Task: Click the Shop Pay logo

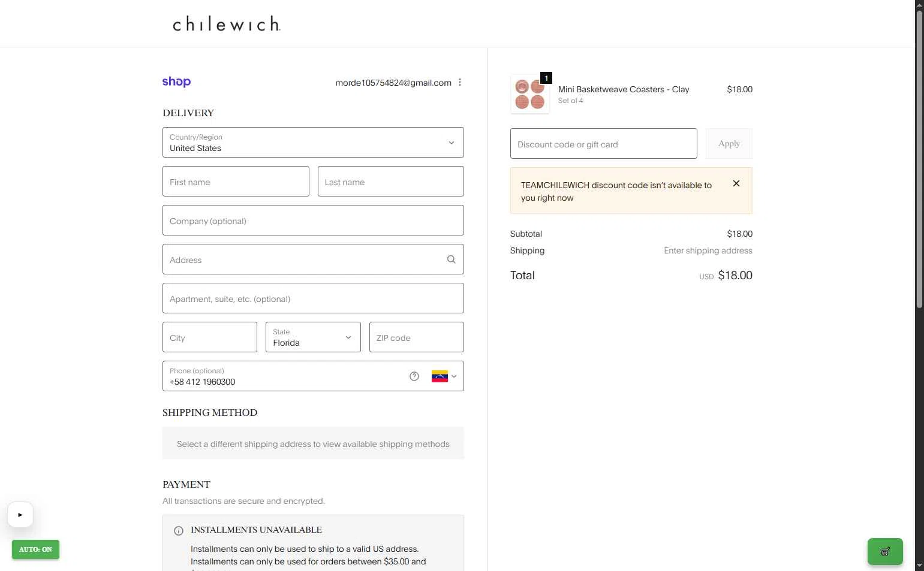Action: 176,81
